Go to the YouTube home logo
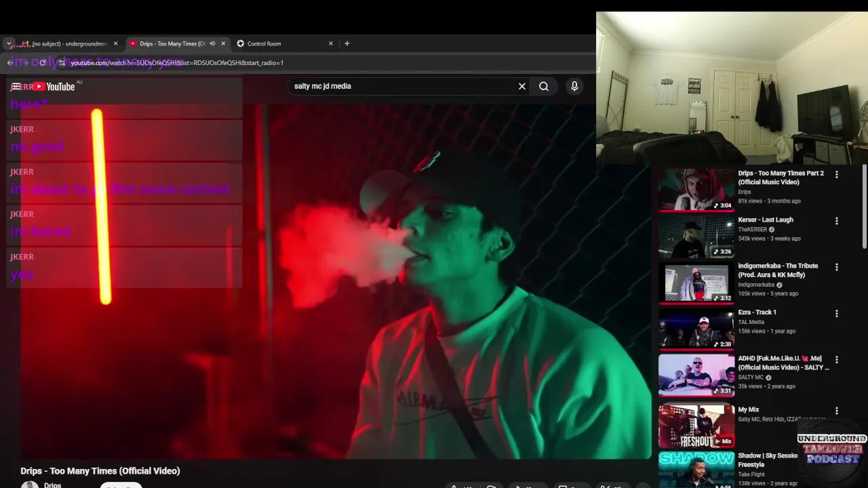Viewport: 868px width, 488px height. [x=54, y=86]
